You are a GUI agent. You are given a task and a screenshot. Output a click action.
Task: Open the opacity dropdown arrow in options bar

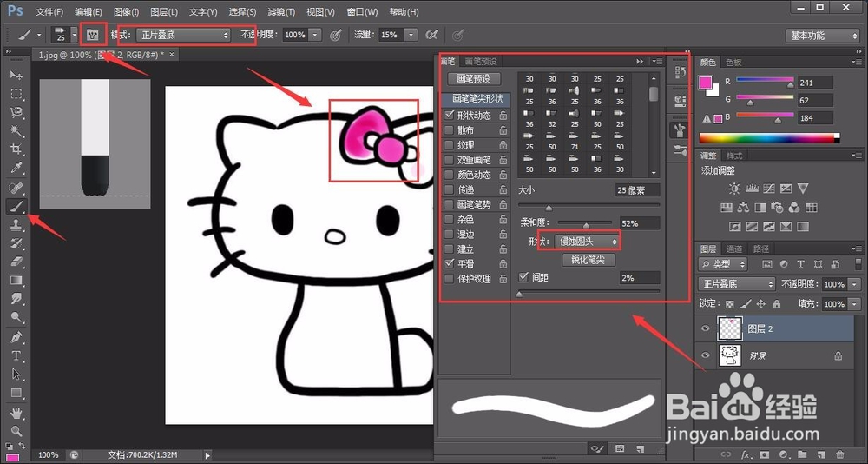click(315, 35)
